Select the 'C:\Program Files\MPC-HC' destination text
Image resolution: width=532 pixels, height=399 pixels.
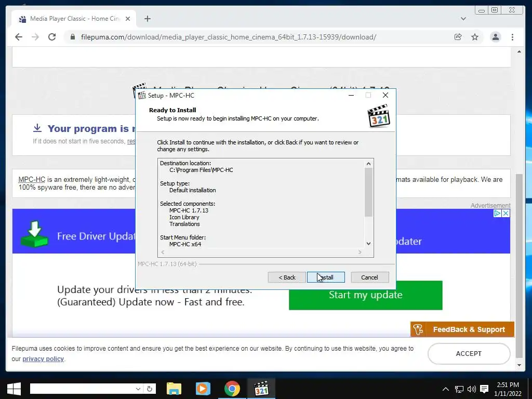coord(201,170)
